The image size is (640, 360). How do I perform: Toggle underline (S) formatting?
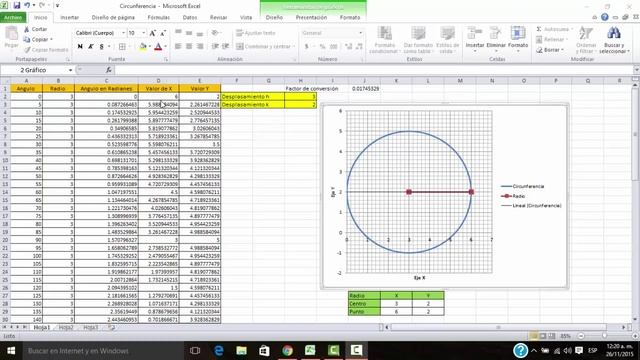102,47
